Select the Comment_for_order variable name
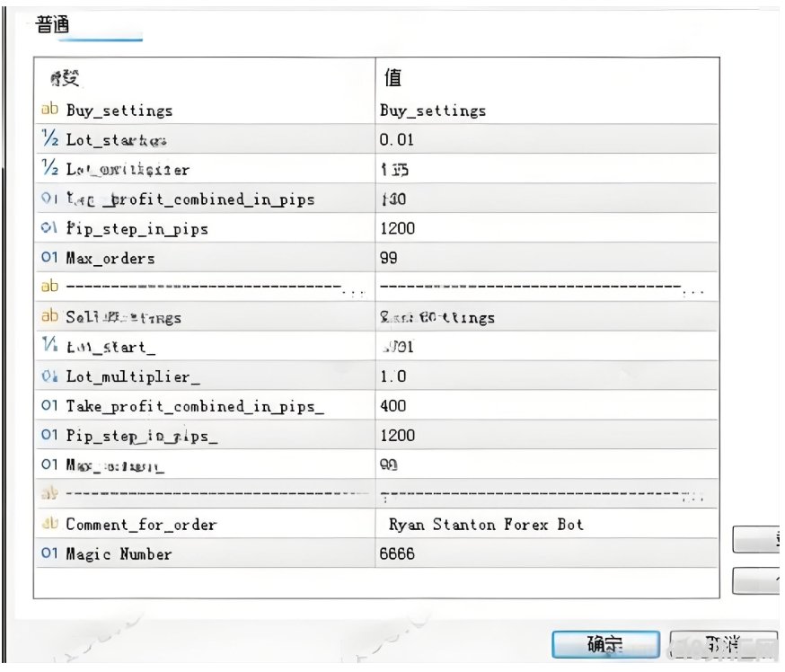The width and height of the screenshot is (785, 672). point(141,525)
